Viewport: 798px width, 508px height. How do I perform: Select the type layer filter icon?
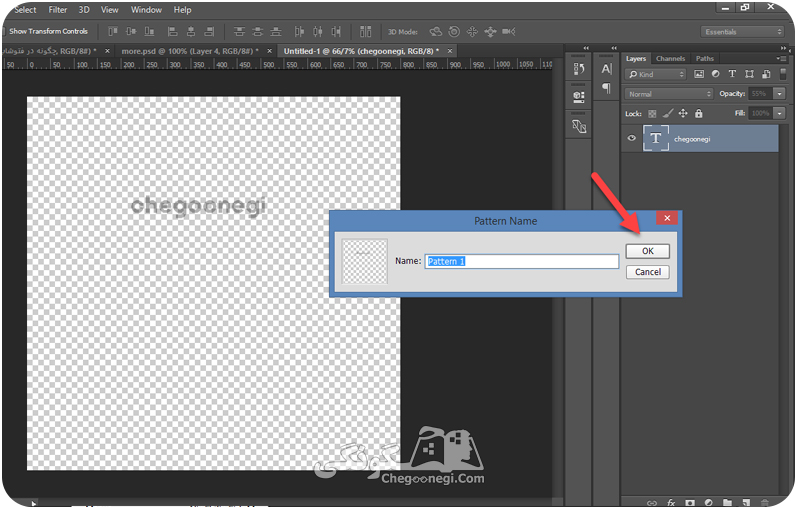pyautogui.click(x=732, y=74)
